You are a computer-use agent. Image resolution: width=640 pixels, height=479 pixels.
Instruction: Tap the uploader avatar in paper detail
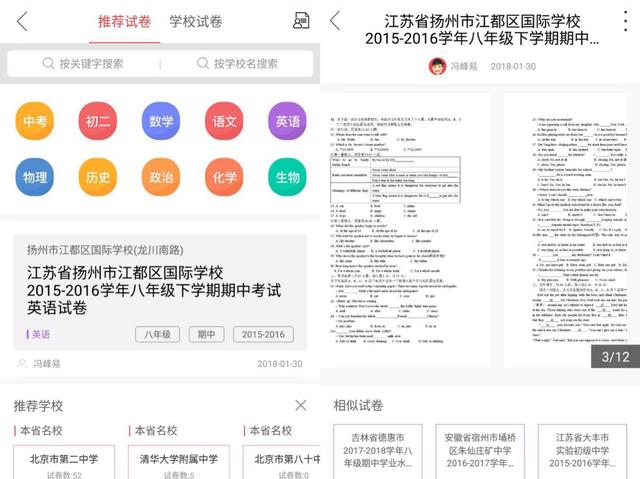(x=438, y=66)
